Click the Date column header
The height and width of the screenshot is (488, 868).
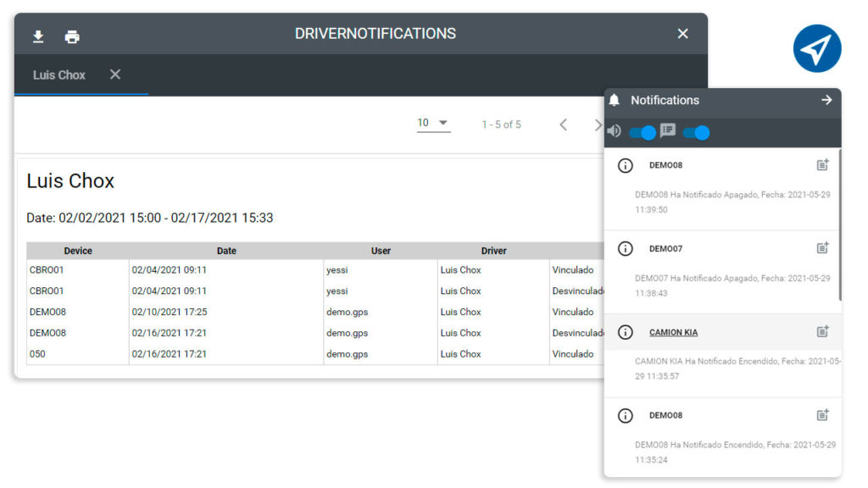pos(226,251)
